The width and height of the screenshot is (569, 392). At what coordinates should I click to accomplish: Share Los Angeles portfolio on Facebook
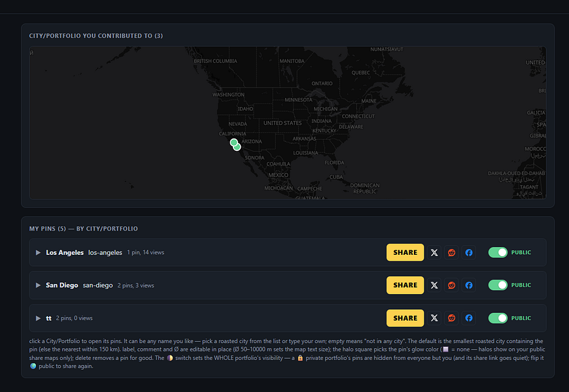pyautogui.click(x=469, y=252)
